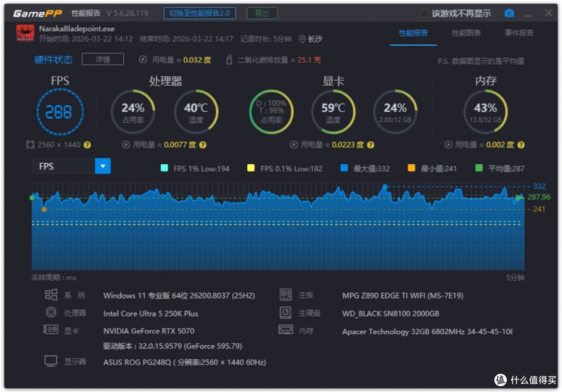Viewport: 562px width, 392px height.
Task: Close the GamePP report window
Action: point(548,13)
